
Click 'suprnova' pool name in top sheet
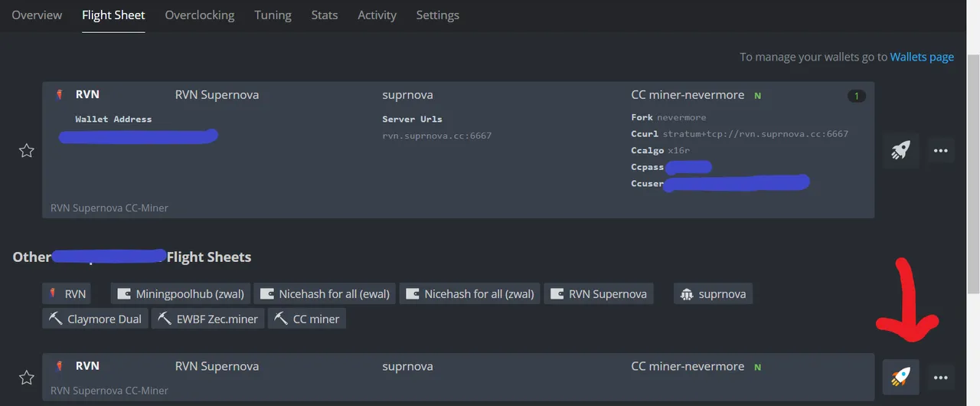[x=407, y=95]
